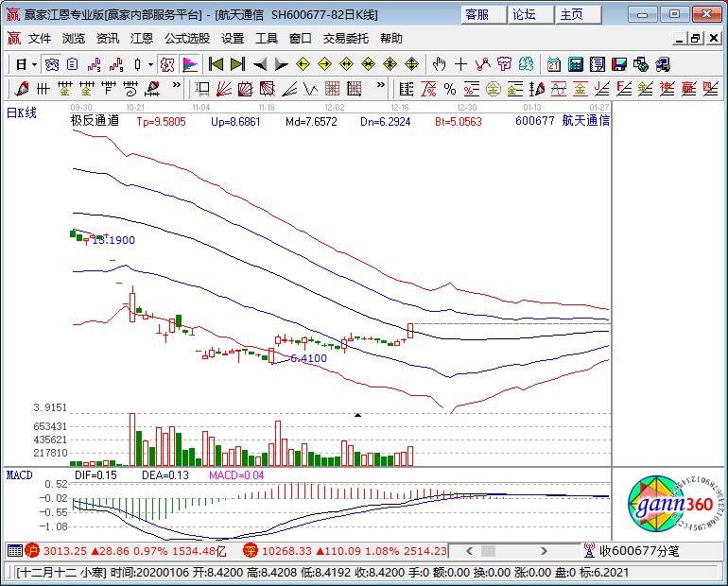Image resolution: width=728 pixels, height=586 pixels.
Task: Click yellow diamond horizontal-expand icon
Action: (x=346, y=64)
